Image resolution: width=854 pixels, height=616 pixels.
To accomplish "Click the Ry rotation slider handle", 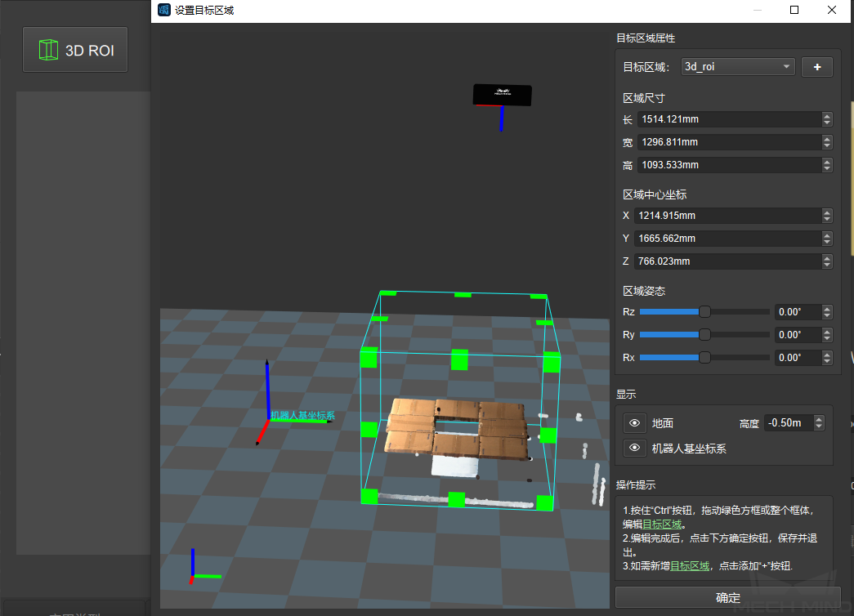I will pyautogui.click(x=704, y=334).
